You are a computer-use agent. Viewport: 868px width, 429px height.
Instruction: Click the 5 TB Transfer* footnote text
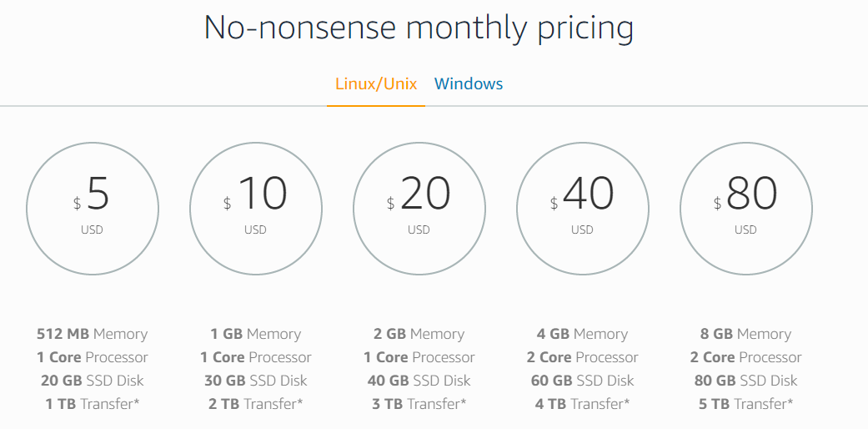click(x=745, y=404)
